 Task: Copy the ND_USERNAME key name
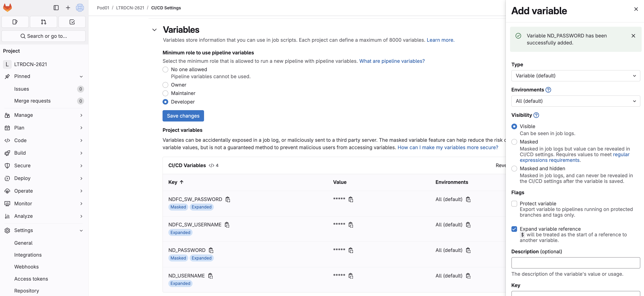click(210, 276)
